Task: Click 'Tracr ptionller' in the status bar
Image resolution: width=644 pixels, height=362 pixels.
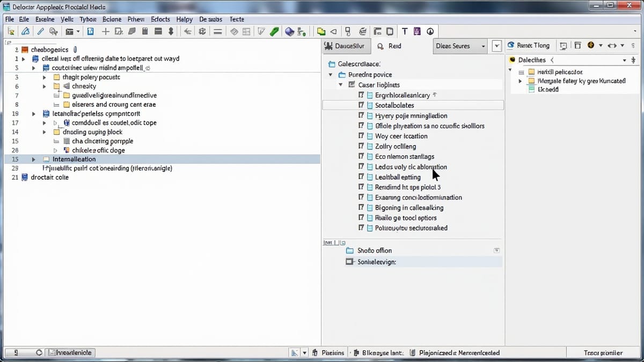Action: tap(603, 353)
